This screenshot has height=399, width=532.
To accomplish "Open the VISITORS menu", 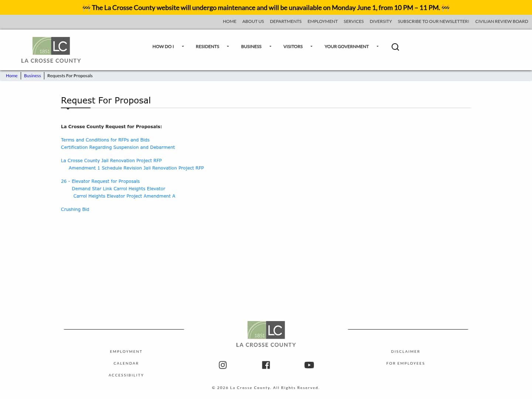I will tap(293, 47).
